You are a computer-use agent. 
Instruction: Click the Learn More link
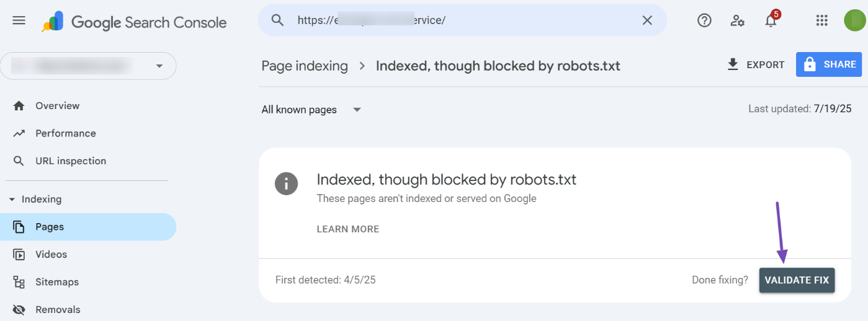point(347,229)
